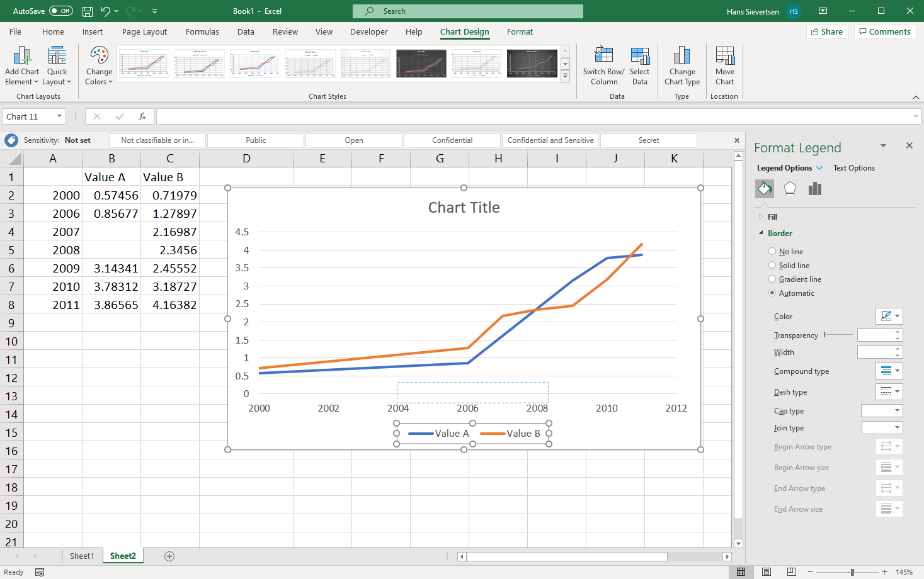Click the macro recording status bar icon
Image resolution: width=924 pixels, height=579 pixels.
coord(40,572)
